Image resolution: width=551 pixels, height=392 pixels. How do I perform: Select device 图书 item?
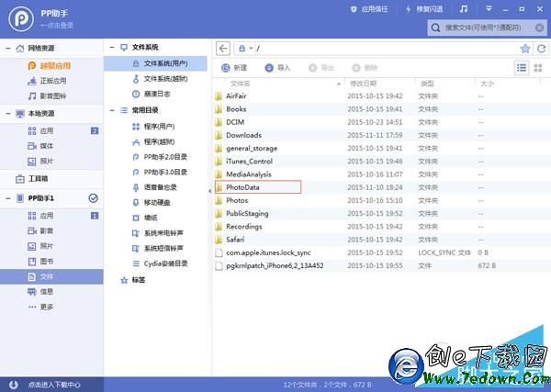pos(40,262)
